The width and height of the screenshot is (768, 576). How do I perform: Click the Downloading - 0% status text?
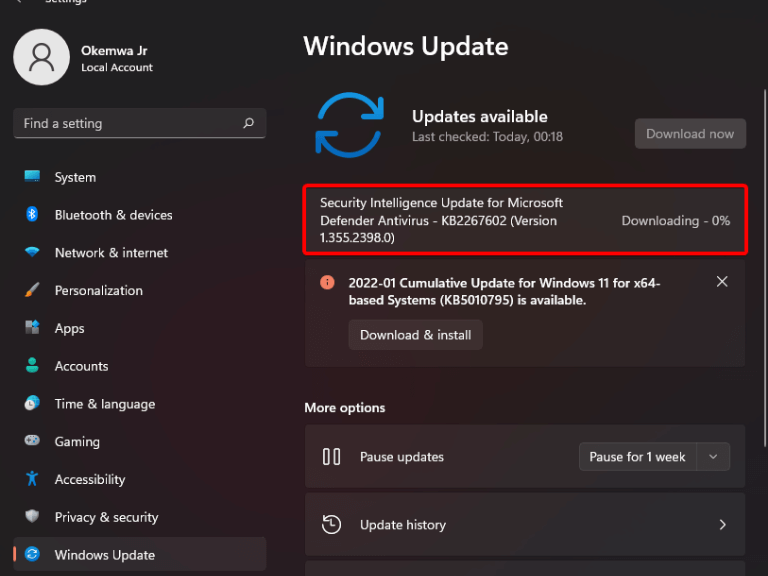point(675,220)
